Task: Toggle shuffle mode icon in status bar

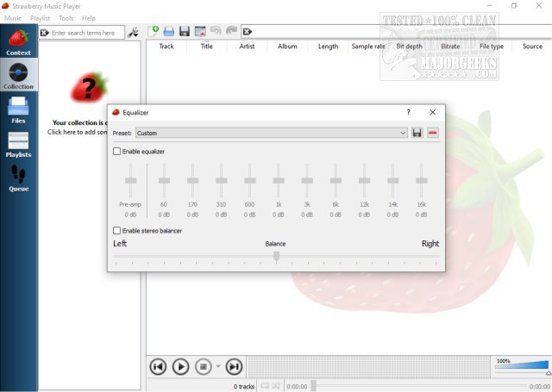Action: pos(276,386)
